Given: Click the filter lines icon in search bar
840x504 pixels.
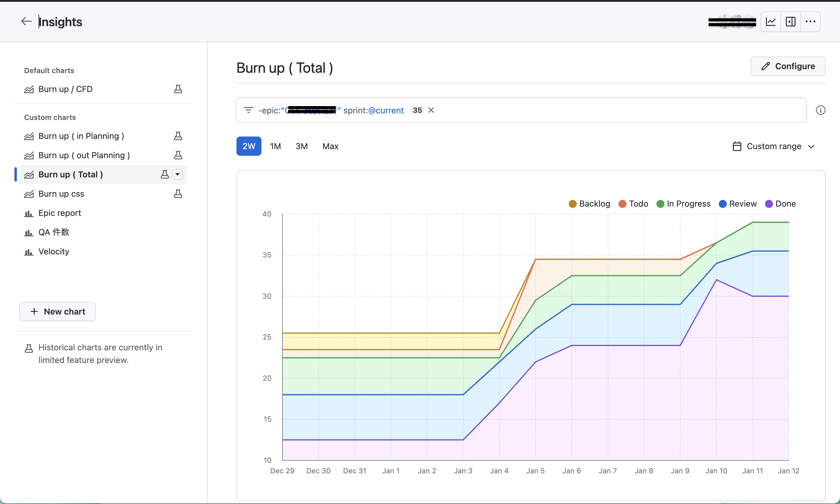Looking at the screenshot, I should [249, 110].
